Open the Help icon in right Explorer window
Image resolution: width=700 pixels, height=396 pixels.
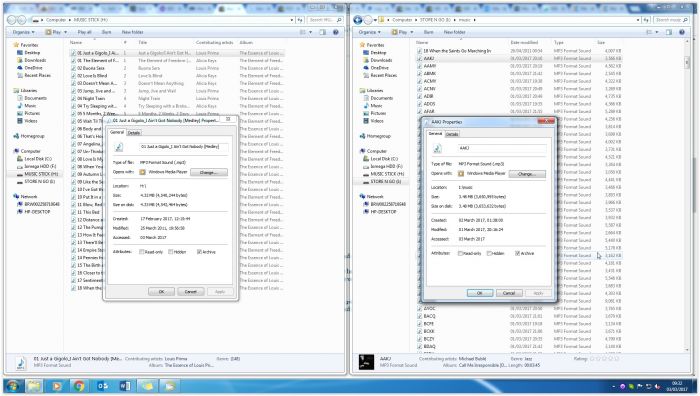[x=682, y=32]
